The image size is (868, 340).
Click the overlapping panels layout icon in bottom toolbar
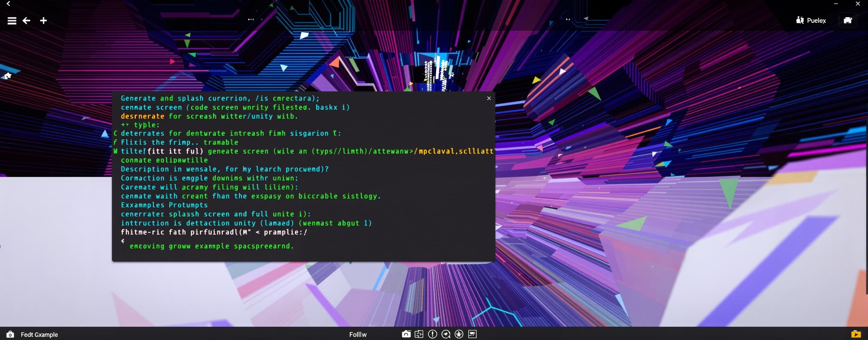419,334
